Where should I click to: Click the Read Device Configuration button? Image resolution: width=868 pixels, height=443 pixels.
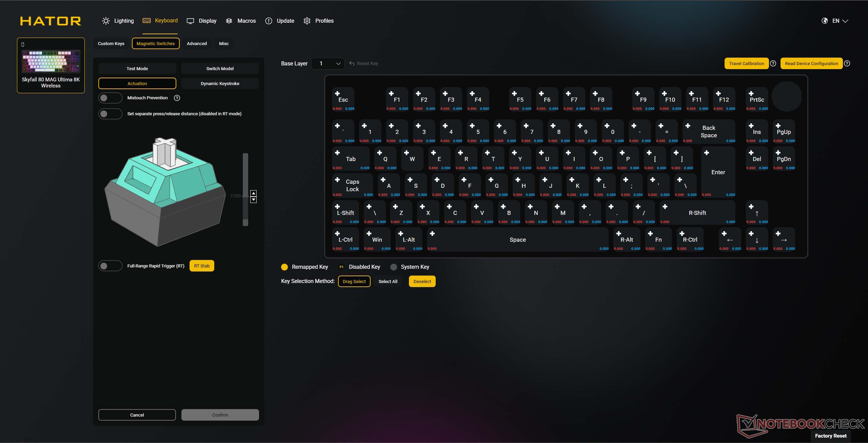(x=811, y=63)
